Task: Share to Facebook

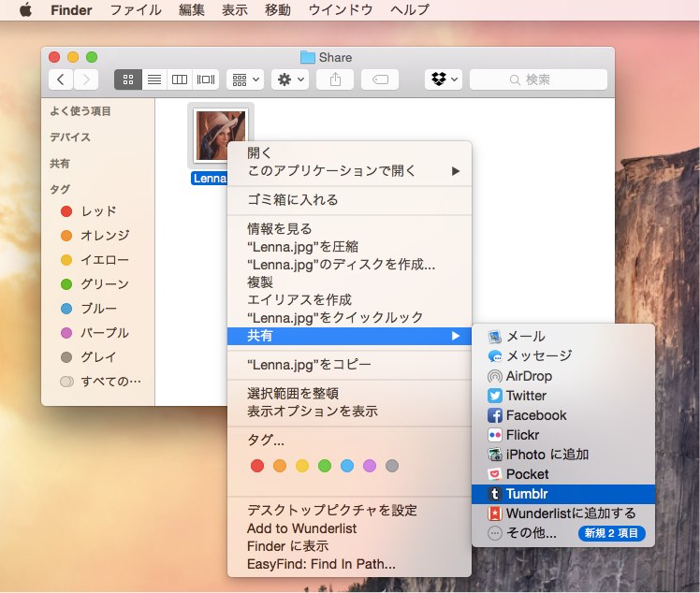Action: click(x=563, y=415)
